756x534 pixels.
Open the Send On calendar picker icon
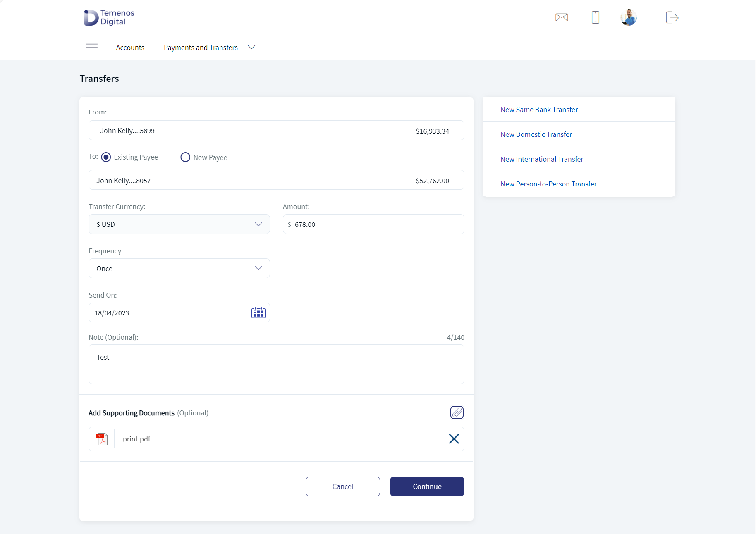point(258,313)
